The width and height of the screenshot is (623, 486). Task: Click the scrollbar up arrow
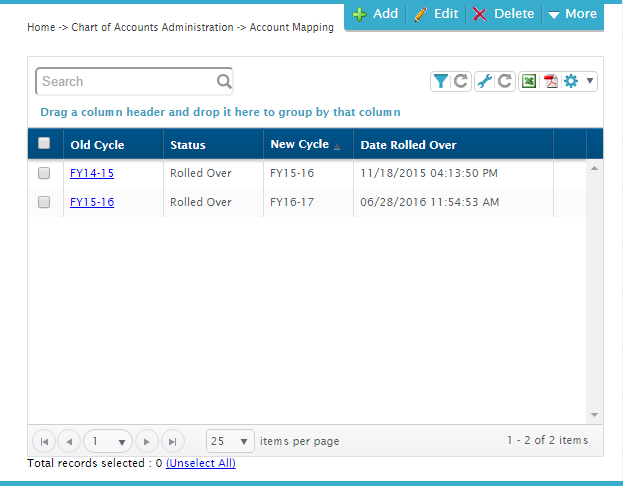tap(594, 168)
